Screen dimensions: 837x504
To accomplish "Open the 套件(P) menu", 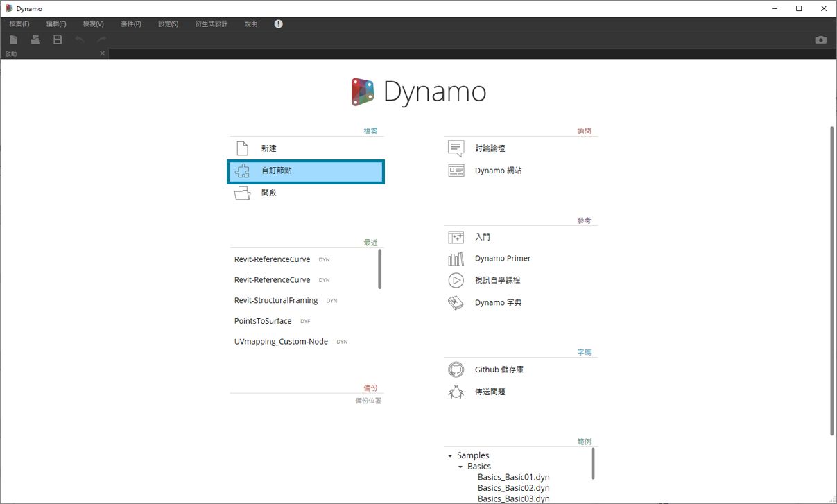I will [x=130, y=24].
